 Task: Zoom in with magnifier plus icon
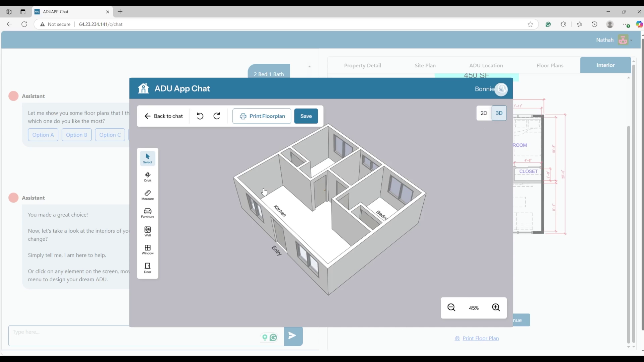pyautogui.click(x=496, y=307)
